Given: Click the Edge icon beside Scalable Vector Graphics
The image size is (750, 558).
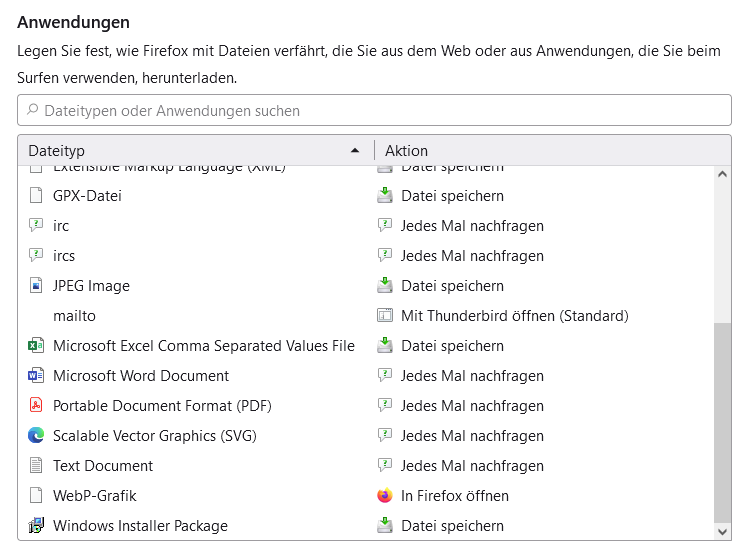Looking at the screenshot, I should 36,436.
